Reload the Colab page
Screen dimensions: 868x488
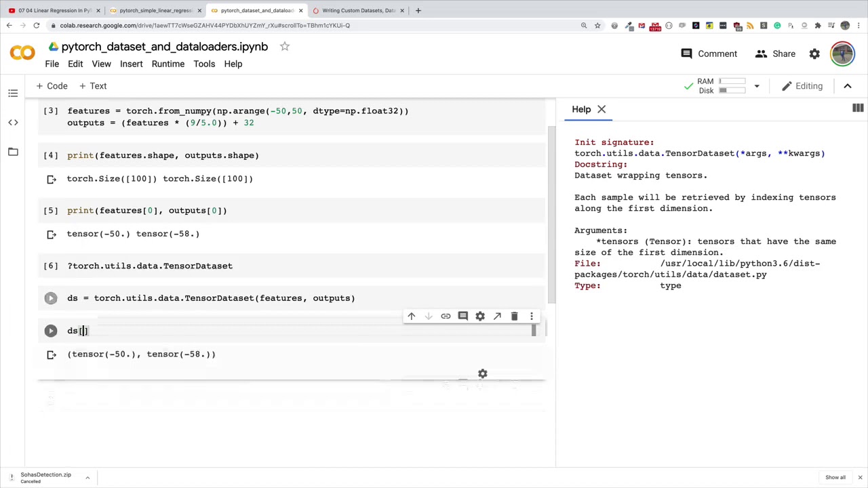36,25
